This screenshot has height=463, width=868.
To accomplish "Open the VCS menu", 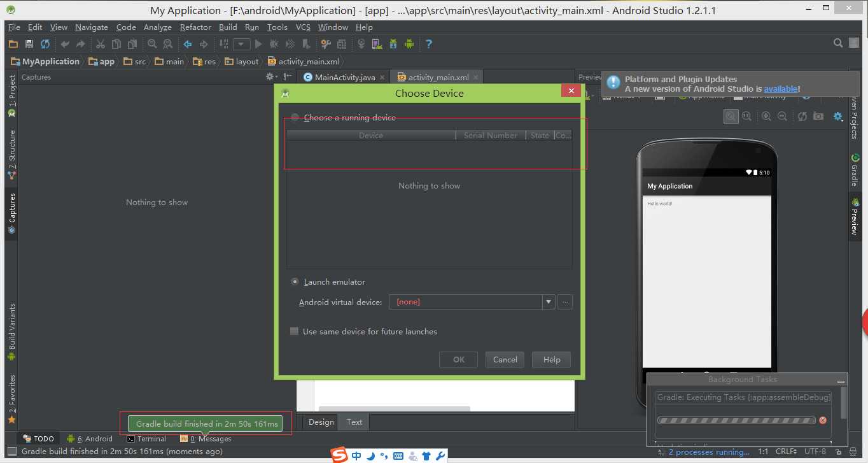I will (303, 27).
